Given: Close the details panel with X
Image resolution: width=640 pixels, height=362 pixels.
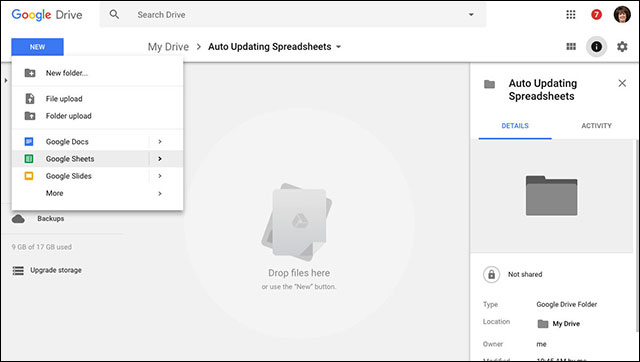Looking at the screenshot, I should [x=622, y=83].
